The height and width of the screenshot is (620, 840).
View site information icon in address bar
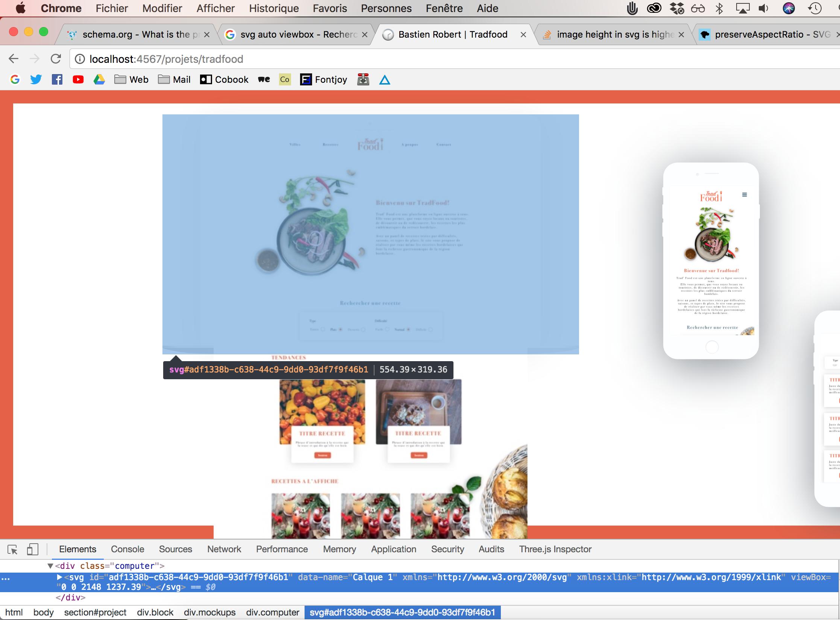coord(79,59)
